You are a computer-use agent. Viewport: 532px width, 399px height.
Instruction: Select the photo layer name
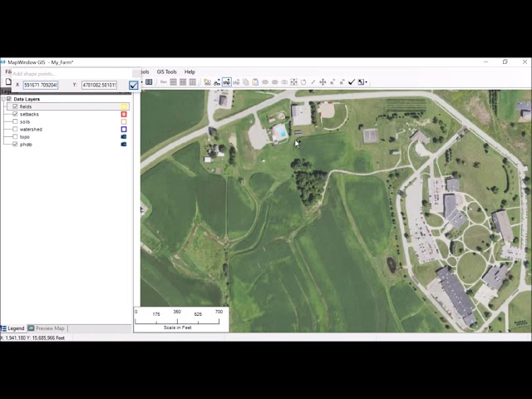click(x=26, y=145)
